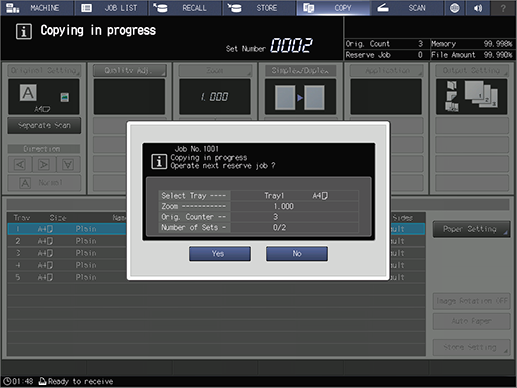Click the Separate Scan button

pyautogui.click(x=44, y=125)
